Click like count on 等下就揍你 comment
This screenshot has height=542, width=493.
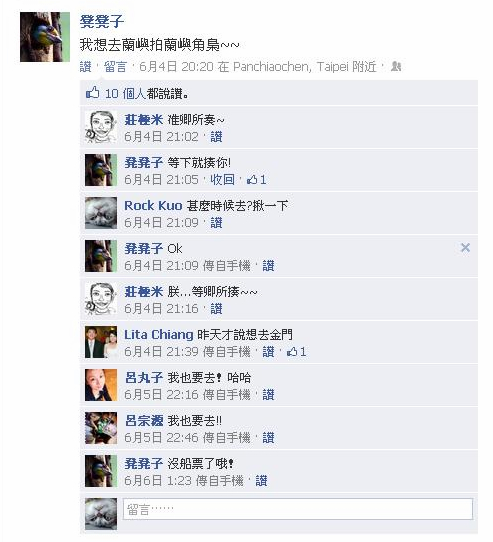(x=256, y=180)
